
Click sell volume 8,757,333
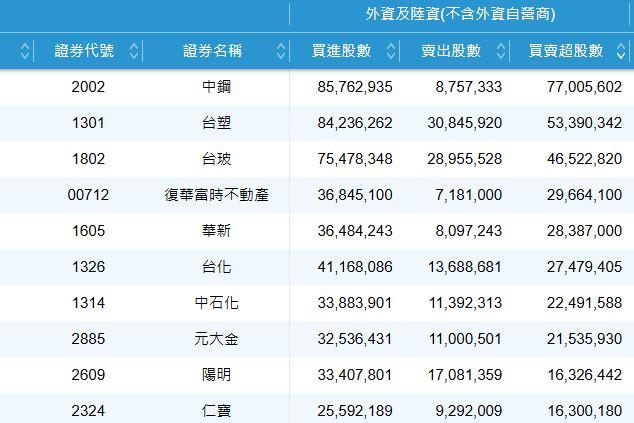click(x=469, y=87)
